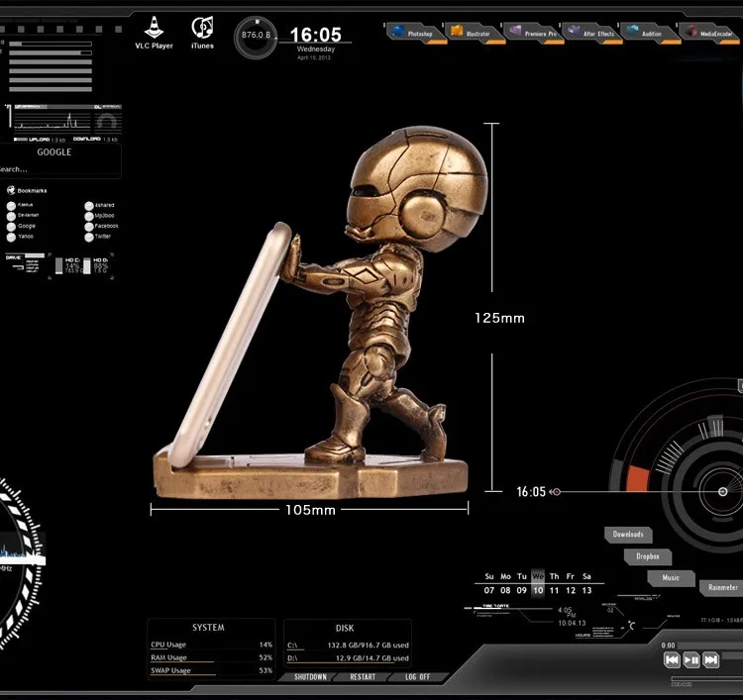Viewport: 743px width, 700px height.
Task: Click the RAM Usage 52% row
Action: point(211,657)
